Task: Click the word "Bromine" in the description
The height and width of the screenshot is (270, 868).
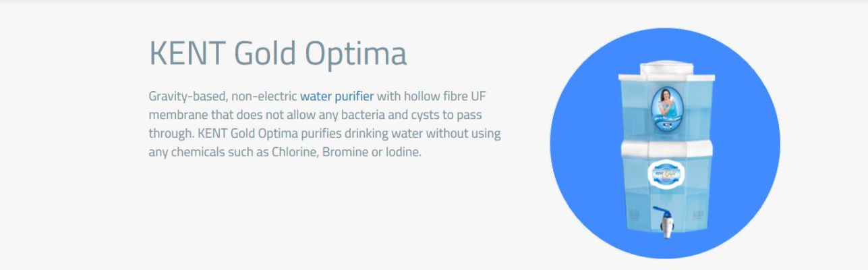Action: point(344,152)
